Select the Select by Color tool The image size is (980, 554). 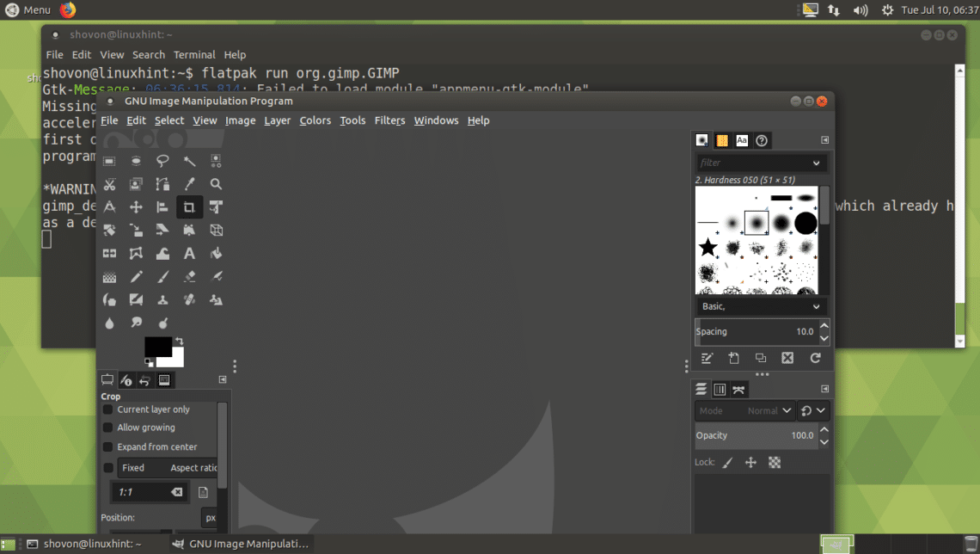click(x=216, y=161)
